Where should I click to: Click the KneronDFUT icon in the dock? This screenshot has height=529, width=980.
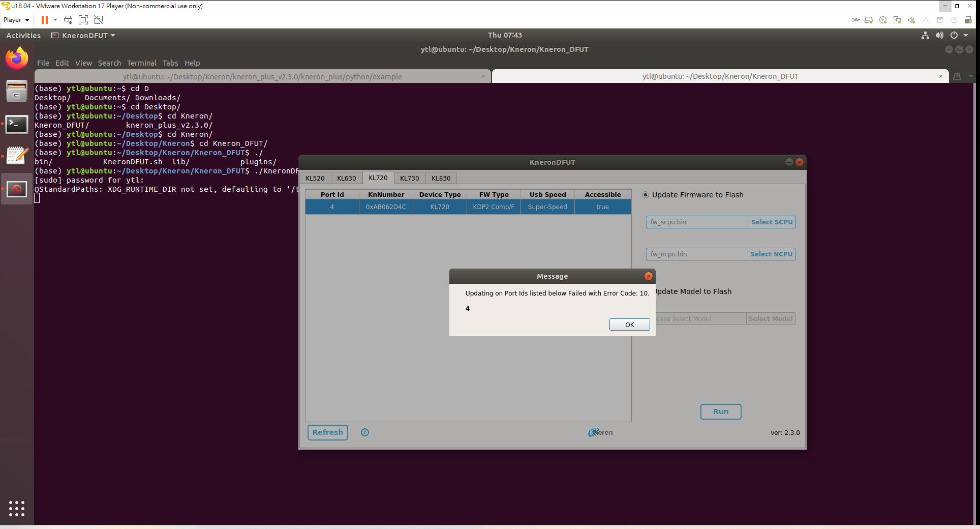pos(17,189)
